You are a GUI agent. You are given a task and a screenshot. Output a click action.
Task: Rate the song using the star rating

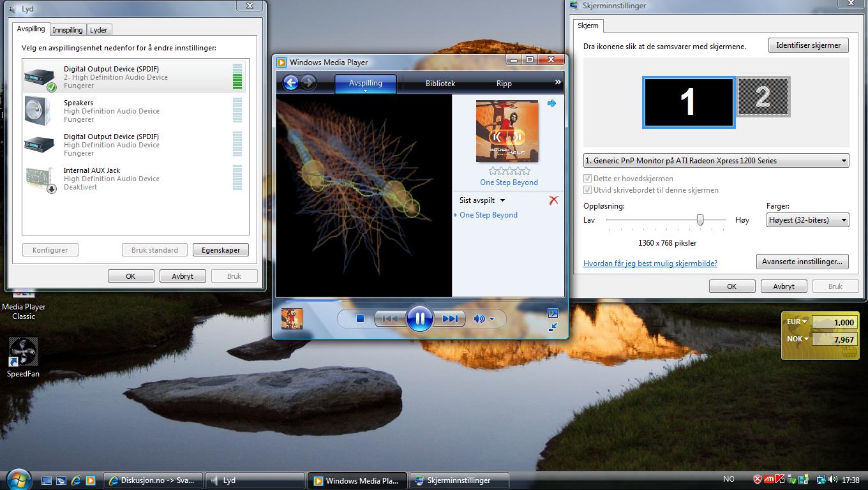coord(509,171)
